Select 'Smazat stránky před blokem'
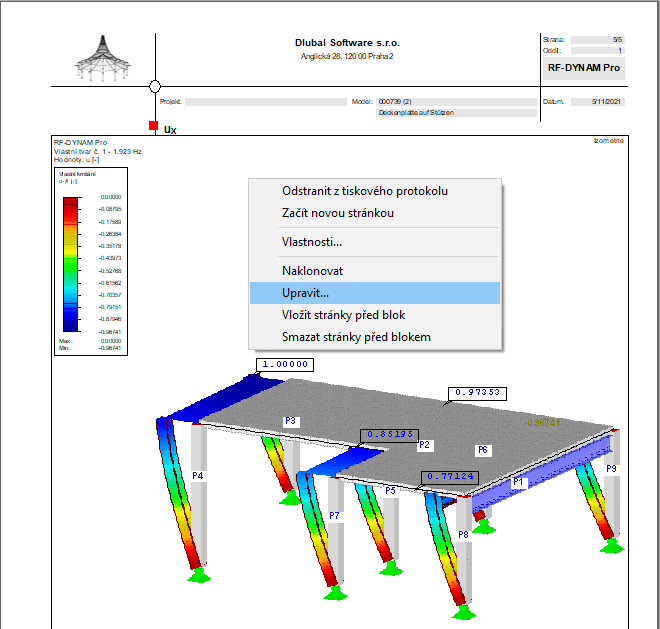The height and width of the screenshot is (629, 660). 375,337
